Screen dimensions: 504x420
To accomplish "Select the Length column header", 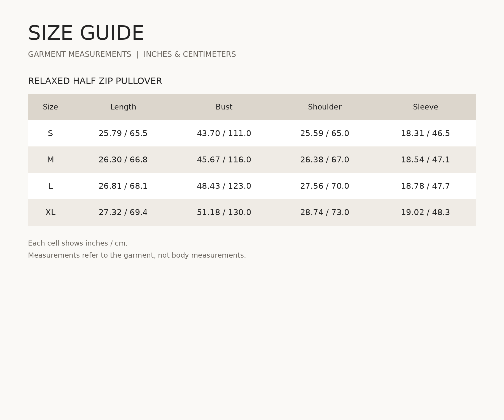I will 123,107.
